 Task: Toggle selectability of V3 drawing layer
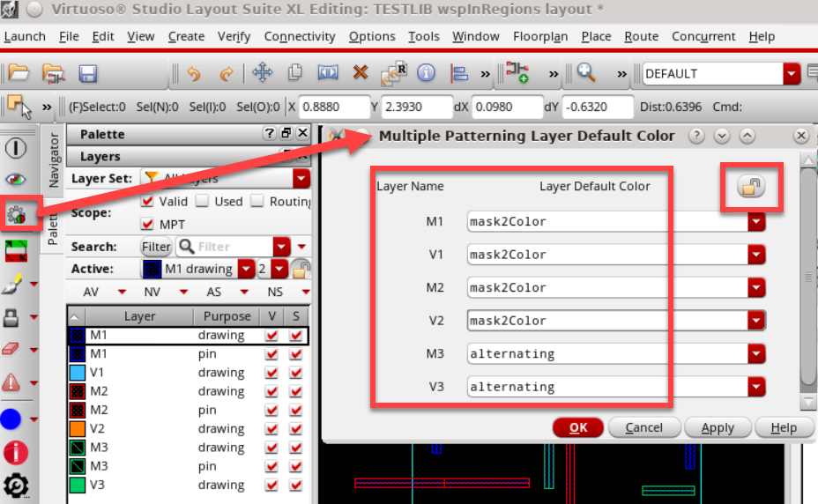[296, 485]
